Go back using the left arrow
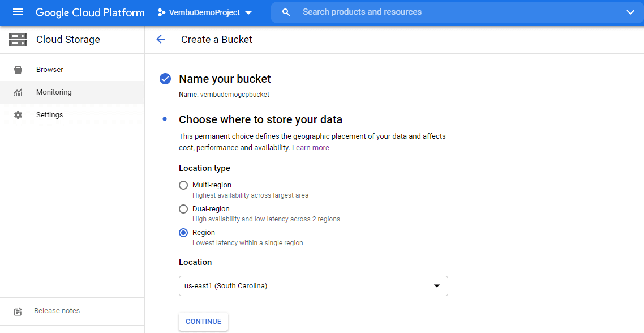Screen dimensions: 644x333 pyautogui.click(x=161, y=40)
